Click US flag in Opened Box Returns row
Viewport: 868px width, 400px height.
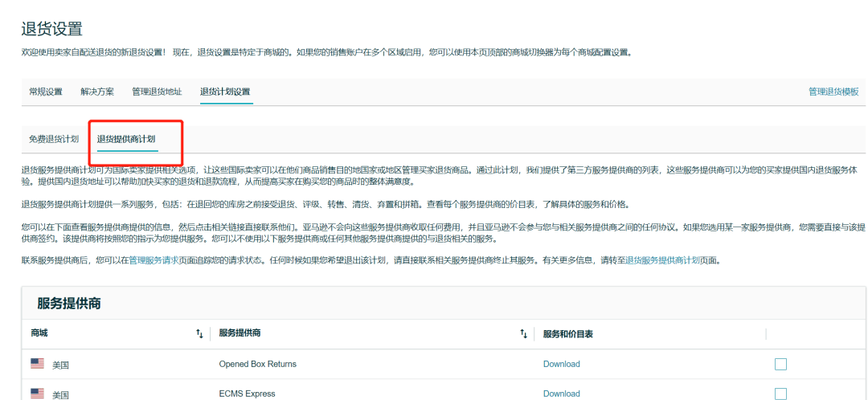click(37, 364)
